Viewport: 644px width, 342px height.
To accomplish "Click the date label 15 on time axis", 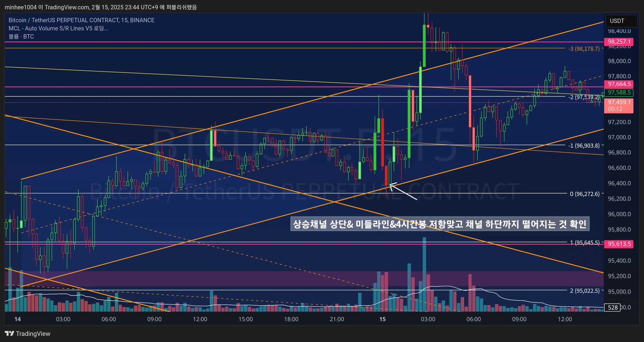I will pyautogui.click(x=383, y=319).
